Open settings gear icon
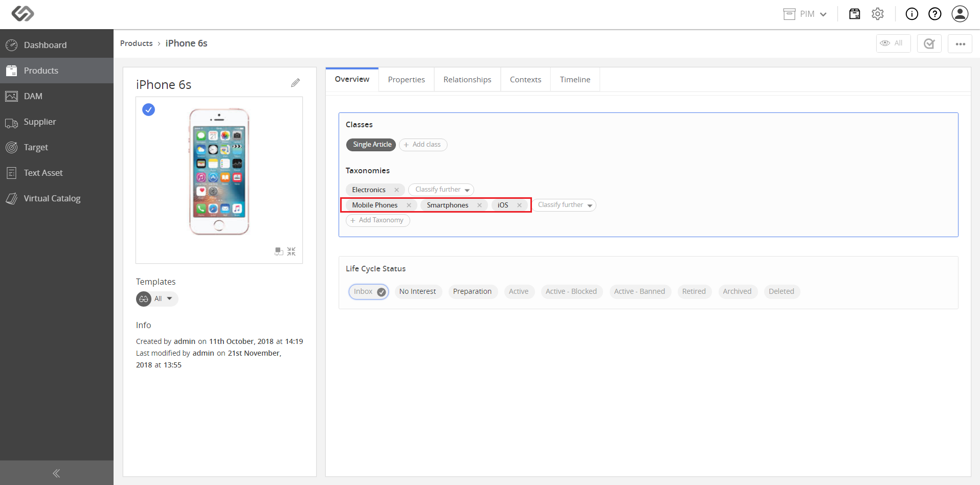The image size is (980, 485). pos(878,14)
